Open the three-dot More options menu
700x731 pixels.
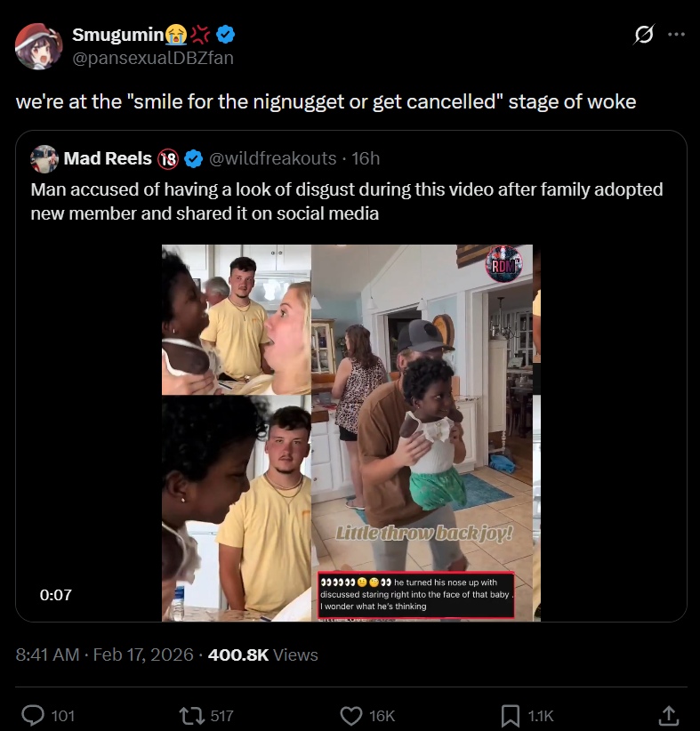[676, 35]
